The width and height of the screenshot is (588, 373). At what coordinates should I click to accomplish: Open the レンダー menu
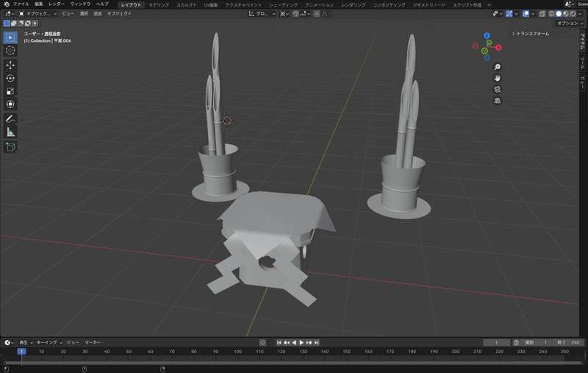(56, 4)
